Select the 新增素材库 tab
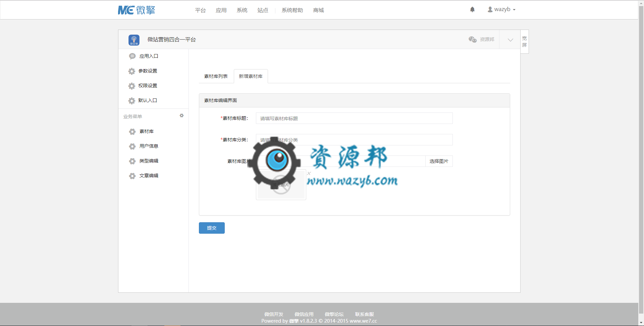 coord(251,76)
